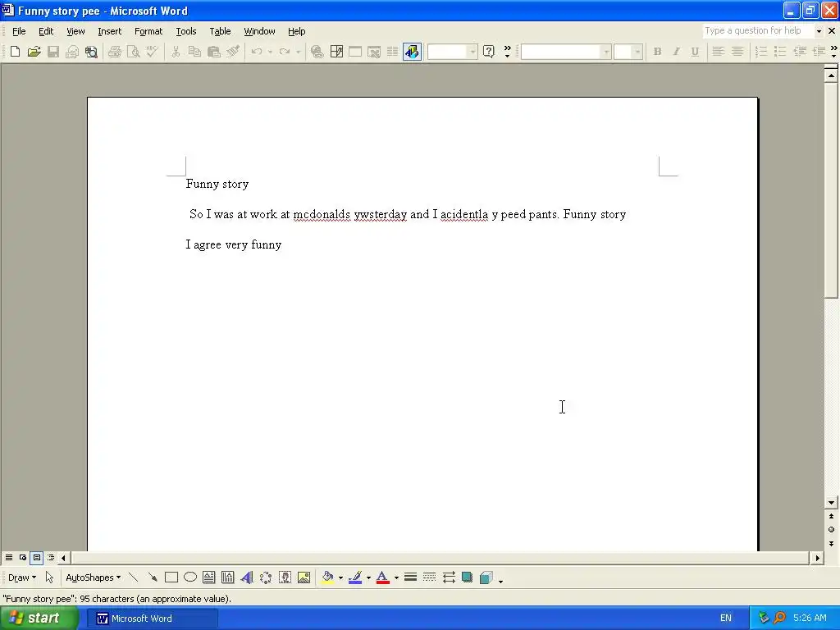Create a new blank document

(15, 52)
